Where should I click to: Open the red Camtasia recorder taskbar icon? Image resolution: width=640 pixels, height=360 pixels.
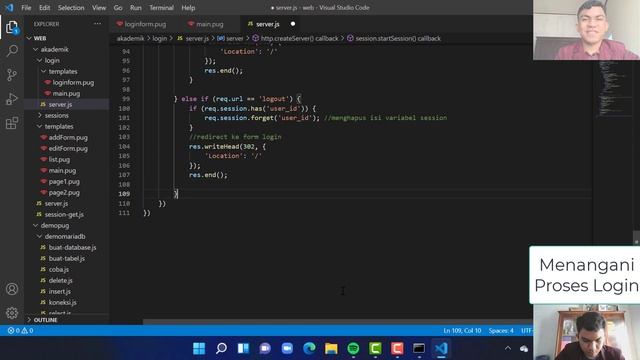tap(397, 348)
